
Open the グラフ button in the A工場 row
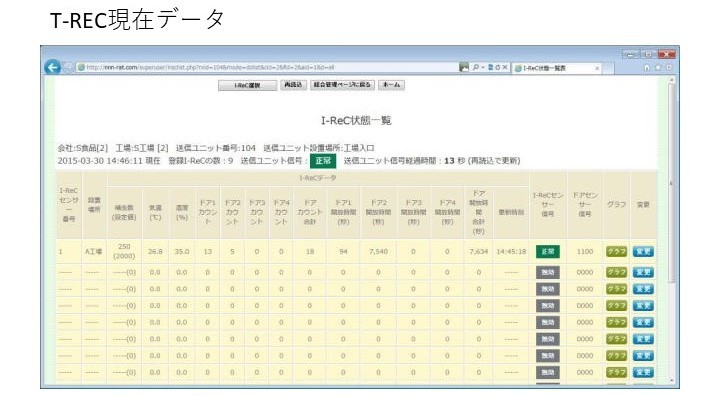[x=616, y=252]
